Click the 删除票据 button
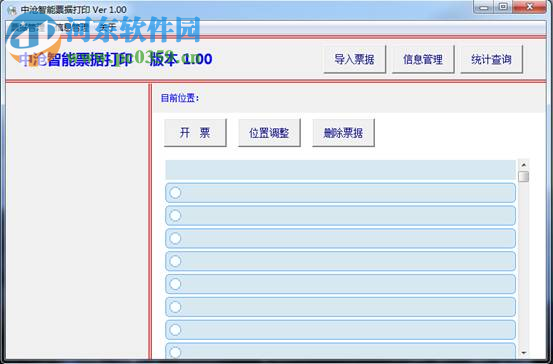553x364 pixels. pyautogui.click(x=343, y=133)
